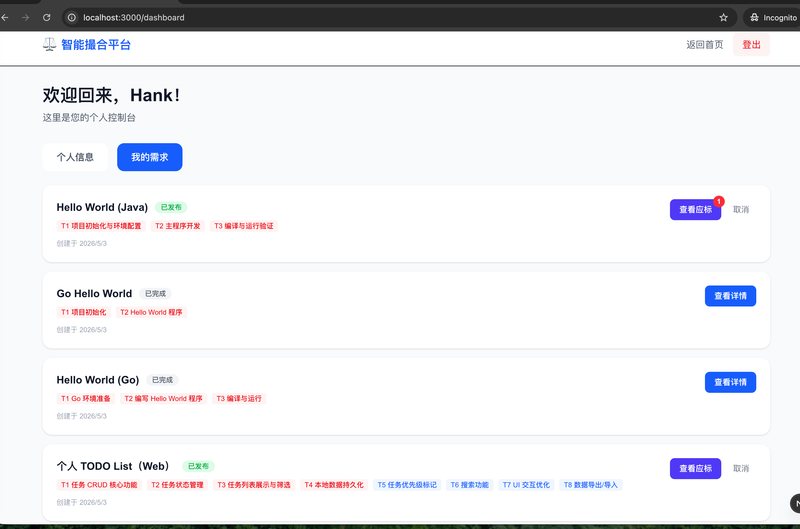Go back using browser back arrow
Screen dimensions: 800x529
[5, 17]
